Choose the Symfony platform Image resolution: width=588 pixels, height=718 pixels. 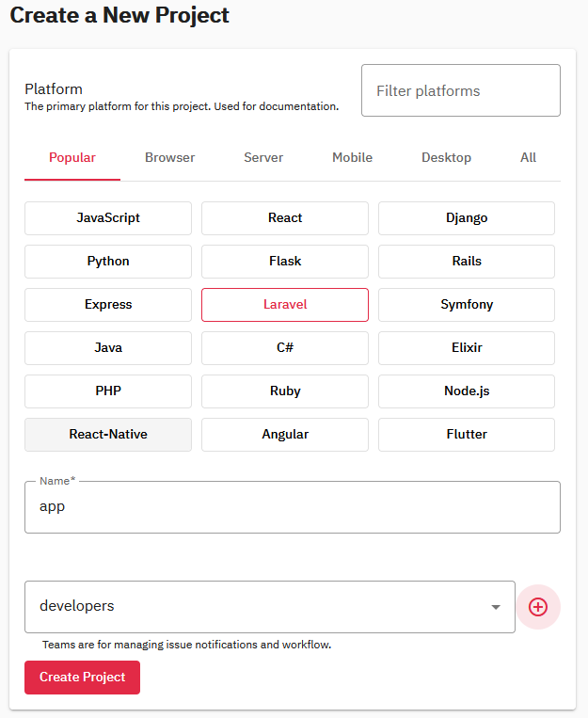467,305
